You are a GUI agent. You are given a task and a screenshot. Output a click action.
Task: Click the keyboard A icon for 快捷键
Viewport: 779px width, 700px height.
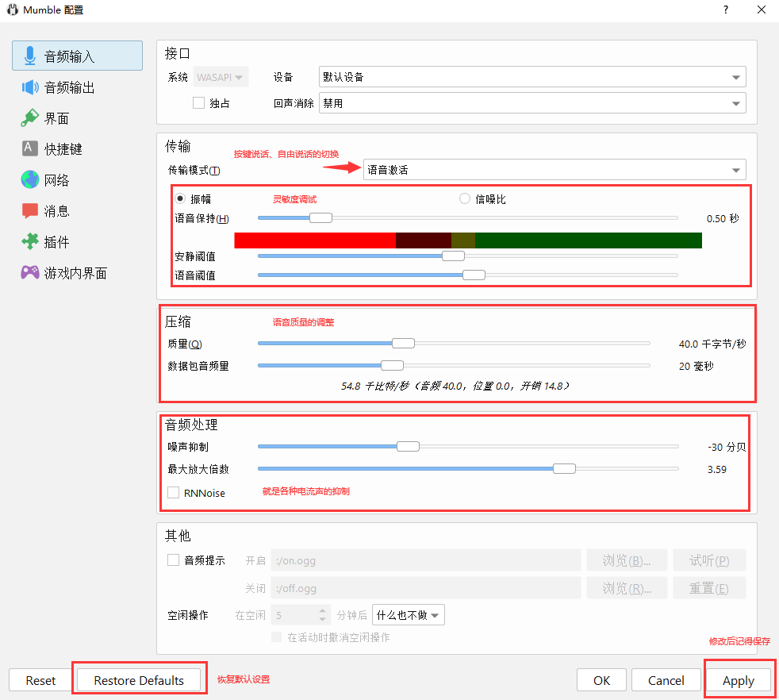pyautogui.click(x=30, y=148)
